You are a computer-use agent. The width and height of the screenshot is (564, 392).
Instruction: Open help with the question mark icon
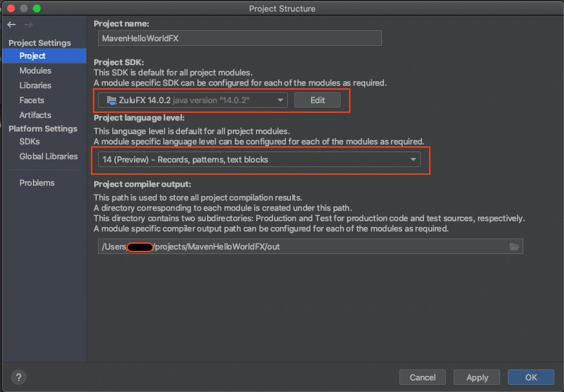click(x=19, y=377)
